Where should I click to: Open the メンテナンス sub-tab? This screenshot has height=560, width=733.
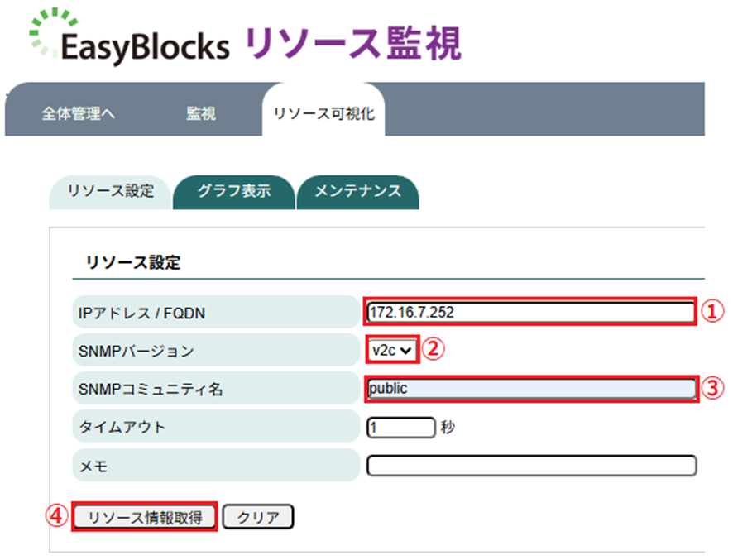coord(357,191)
